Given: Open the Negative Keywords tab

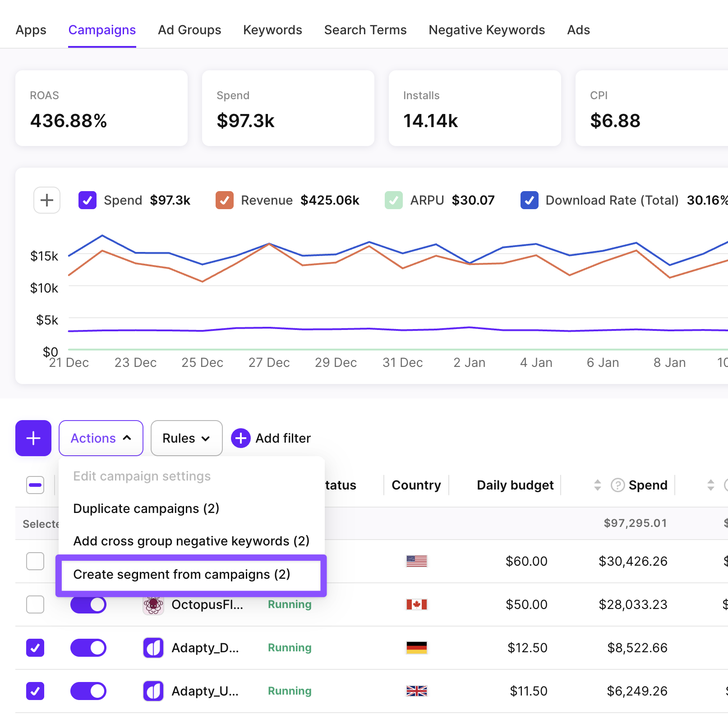Looking at the screenshot, I should pyautogui.click(x=487, y=30).
